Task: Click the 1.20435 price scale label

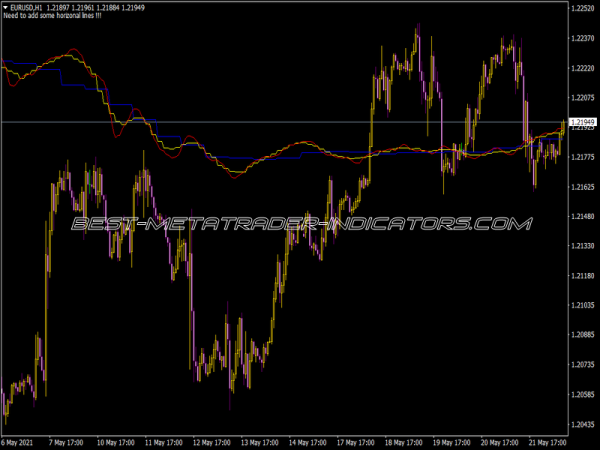Action: [x=582, y=424]
